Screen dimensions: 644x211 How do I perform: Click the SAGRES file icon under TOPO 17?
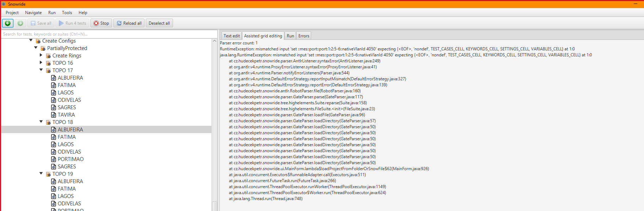(54, 107)
